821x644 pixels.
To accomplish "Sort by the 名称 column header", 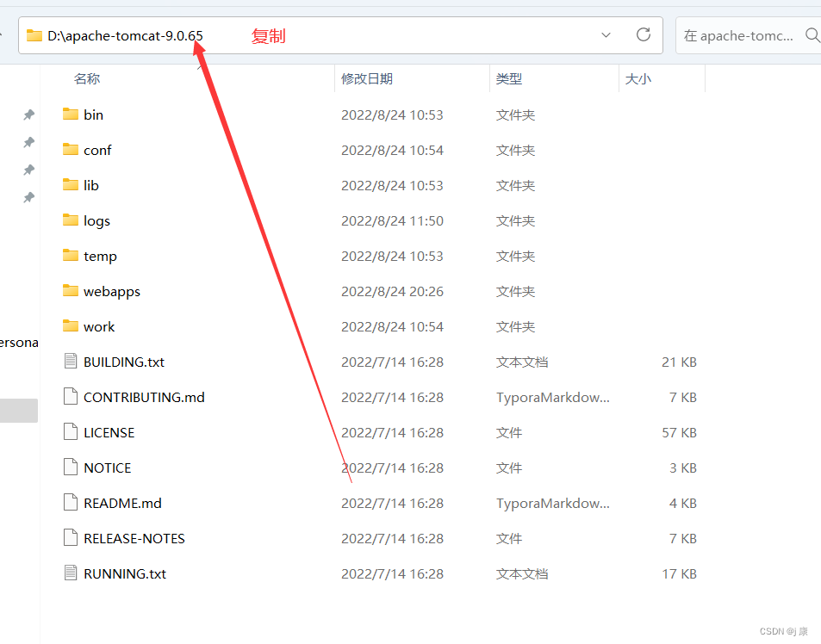I will pos(87,79).
